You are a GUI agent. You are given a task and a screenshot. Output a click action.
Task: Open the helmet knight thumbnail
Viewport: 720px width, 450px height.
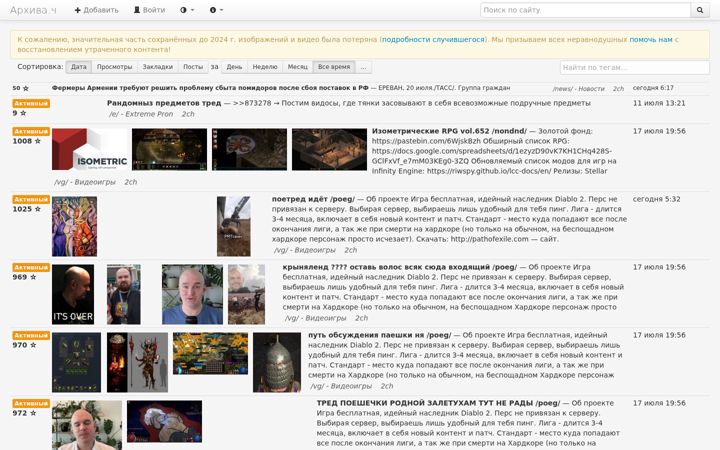[277, 362]
